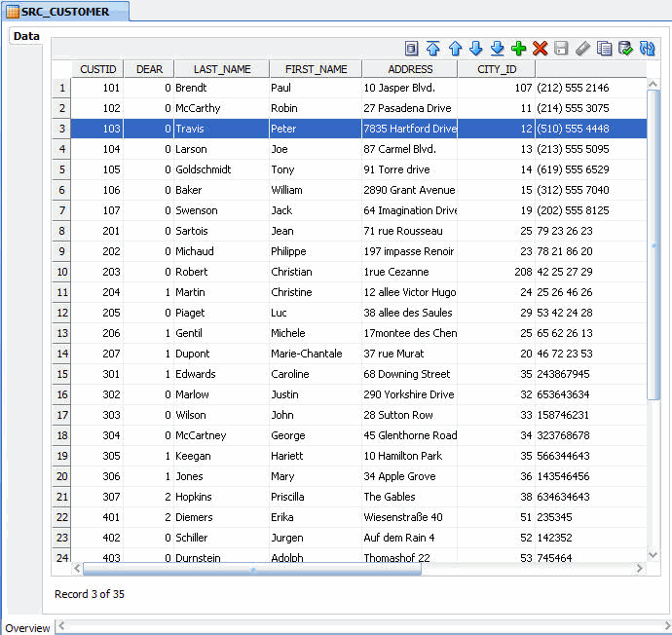
Task: Click phone cell '158746231'
Action: 591,415
